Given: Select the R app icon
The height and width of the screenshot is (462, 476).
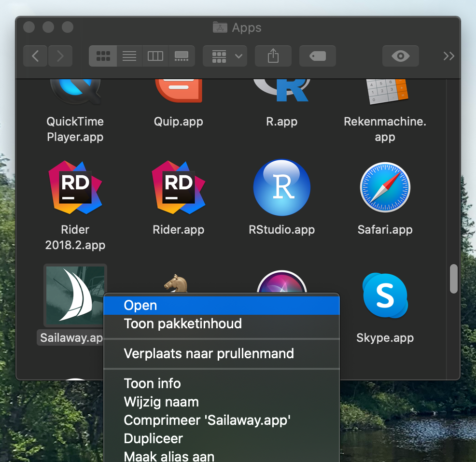Looking at the screenshot, I should point(282,90).
